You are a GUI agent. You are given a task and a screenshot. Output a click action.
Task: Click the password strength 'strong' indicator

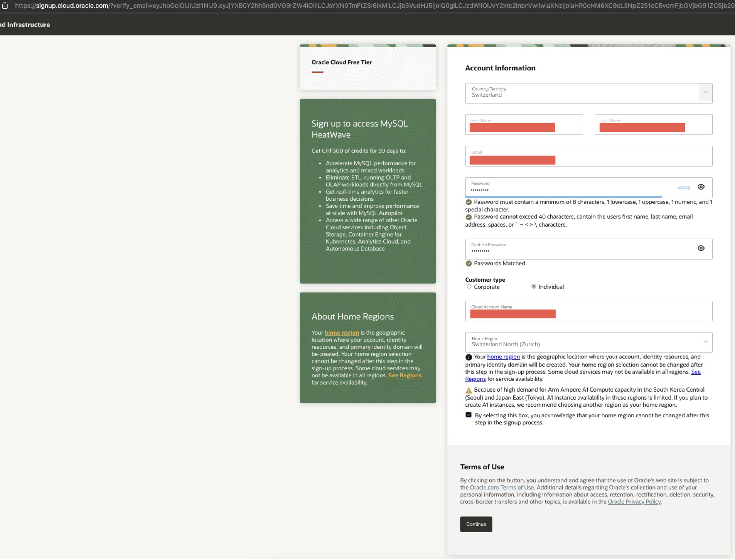[x=684, y=187]
